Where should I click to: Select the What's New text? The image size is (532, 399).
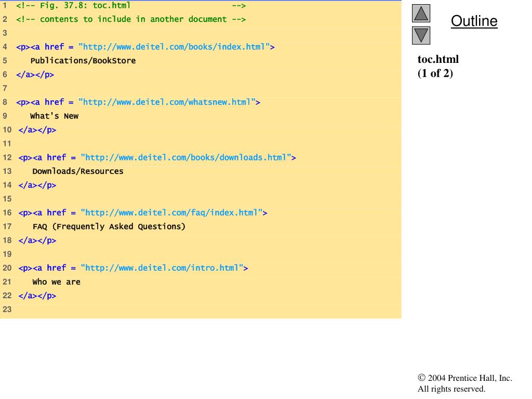point(54,116)
